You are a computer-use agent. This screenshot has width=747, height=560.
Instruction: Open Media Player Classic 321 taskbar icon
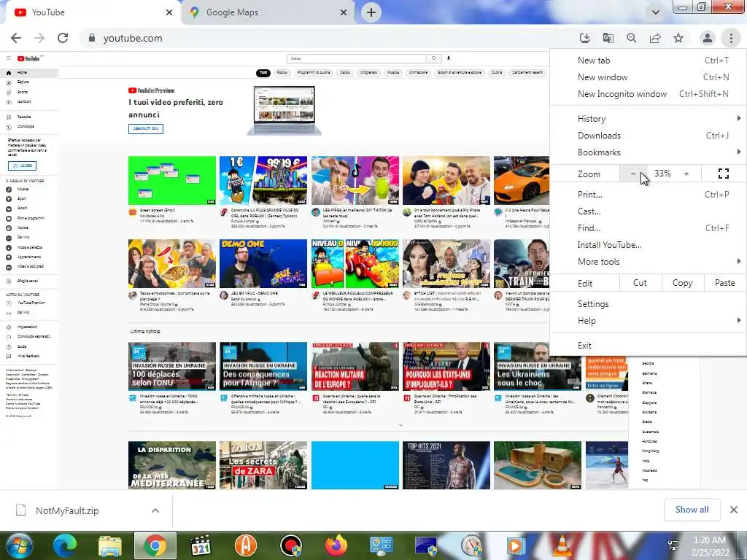click(x=201, y=545)
